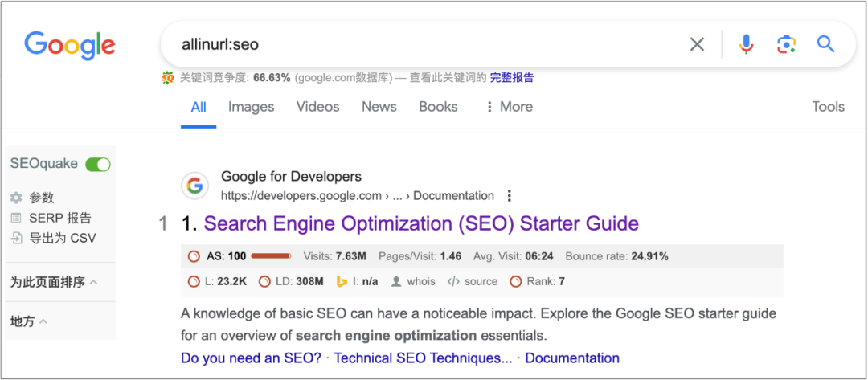Click the source link

tap(481, 281)
